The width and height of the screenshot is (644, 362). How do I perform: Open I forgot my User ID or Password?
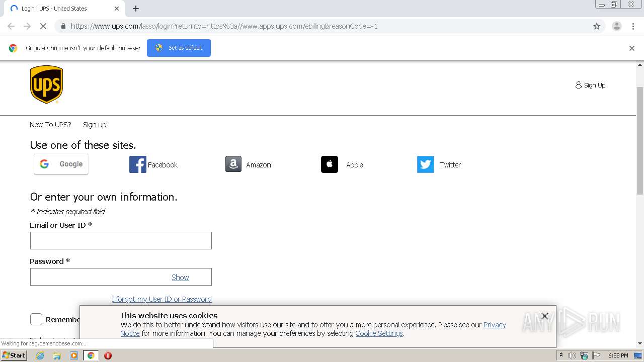click(162, 299)
